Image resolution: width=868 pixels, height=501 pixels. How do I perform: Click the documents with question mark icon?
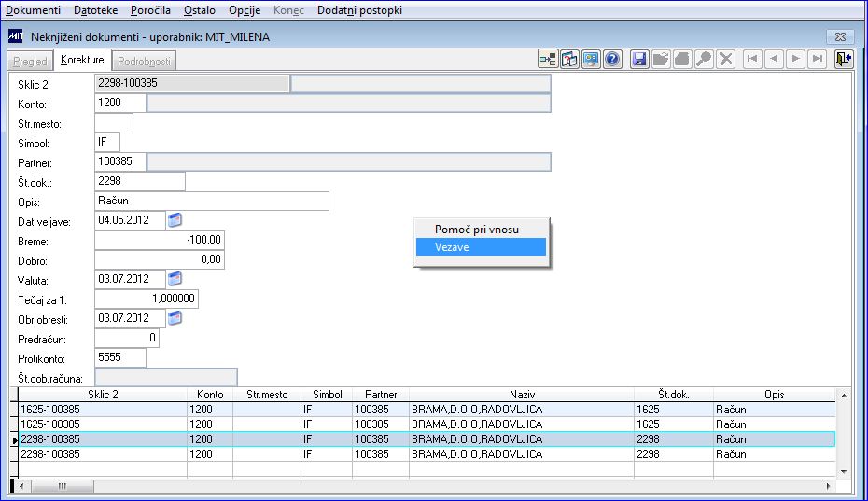coord(569,59)
